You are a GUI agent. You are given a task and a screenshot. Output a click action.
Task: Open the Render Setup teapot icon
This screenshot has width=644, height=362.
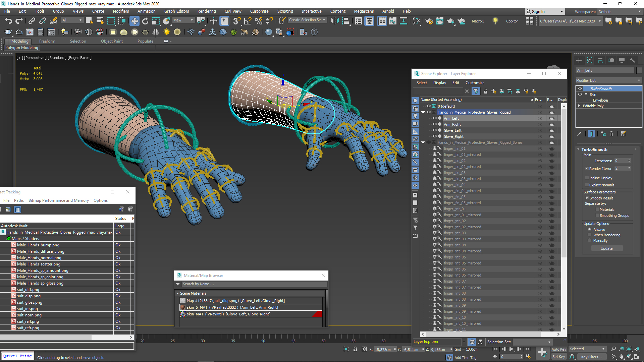[x=429, y=21]
